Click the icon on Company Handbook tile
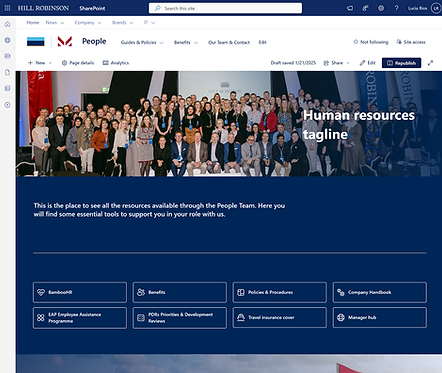The width and height of the screenshot is (442, 373). tap(341, 292)
